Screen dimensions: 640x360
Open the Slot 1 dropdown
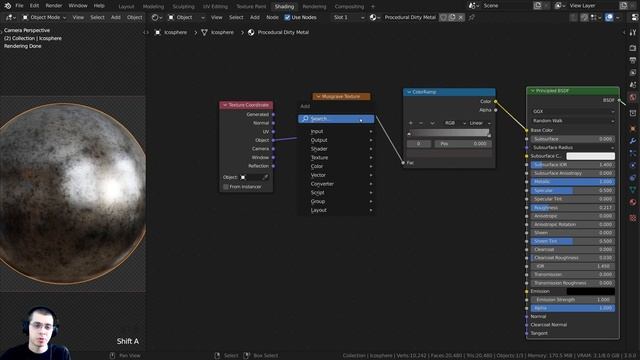click(x=348, y=18)
